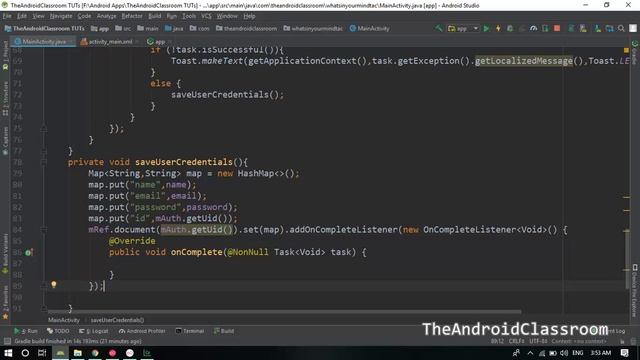This screenshot has height=360, width=640.
Task: Click the MainActivity class breadcrumb in navigation bar
Action: point(370,29)
